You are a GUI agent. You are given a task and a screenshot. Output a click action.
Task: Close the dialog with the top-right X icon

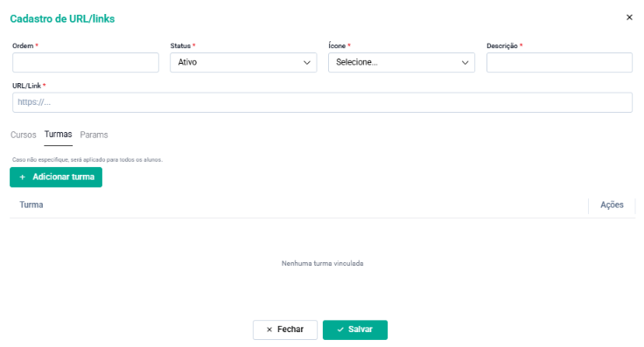pyautogui.click(x=629, y=17)
